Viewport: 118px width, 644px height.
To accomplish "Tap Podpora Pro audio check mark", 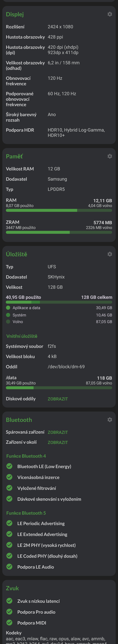I will point(9,612).
